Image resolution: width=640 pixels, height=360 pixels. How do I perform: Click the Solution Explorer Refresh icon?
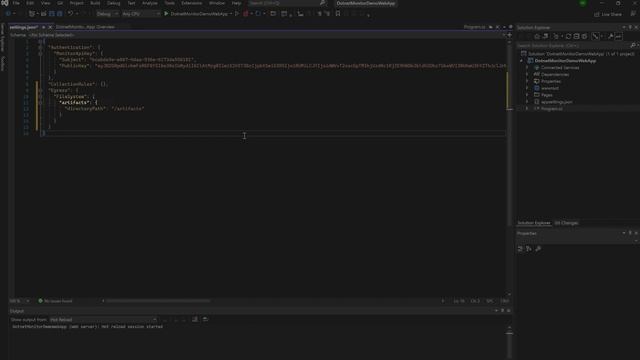(568, 36)
